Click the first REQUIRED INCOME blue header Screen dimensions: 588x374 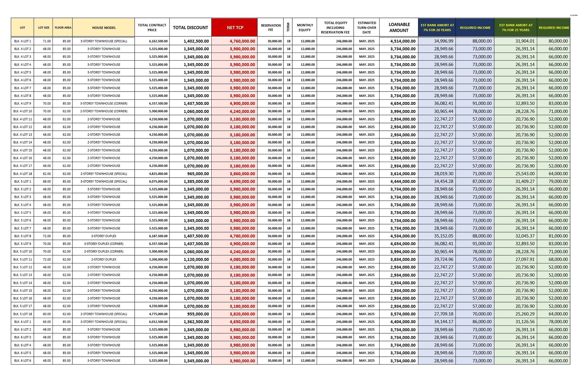tap(475, 28)
